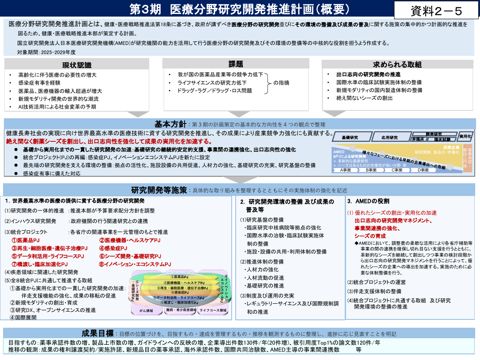Viewport: 480px width, 360px height.
Task: Click the red item '③再生・細胞医療・遺伝子治療PJ'
Action: tap(50, 248)
